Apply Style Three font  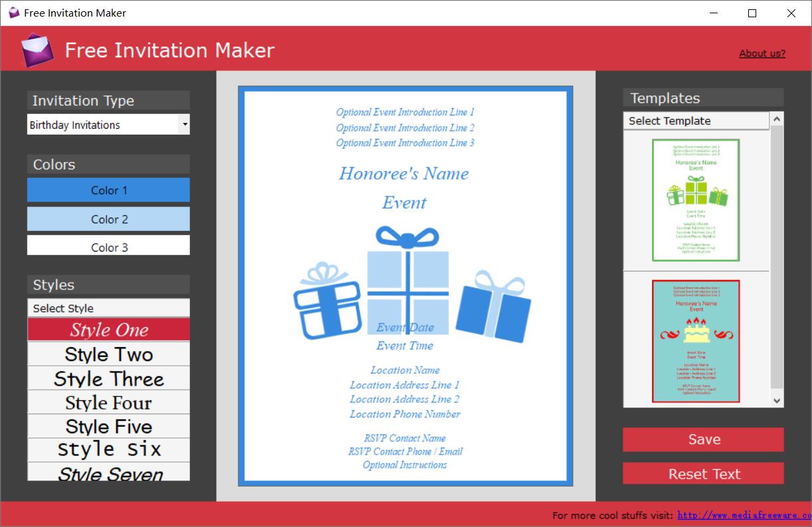pyautogui.click(x=108, y=378)
